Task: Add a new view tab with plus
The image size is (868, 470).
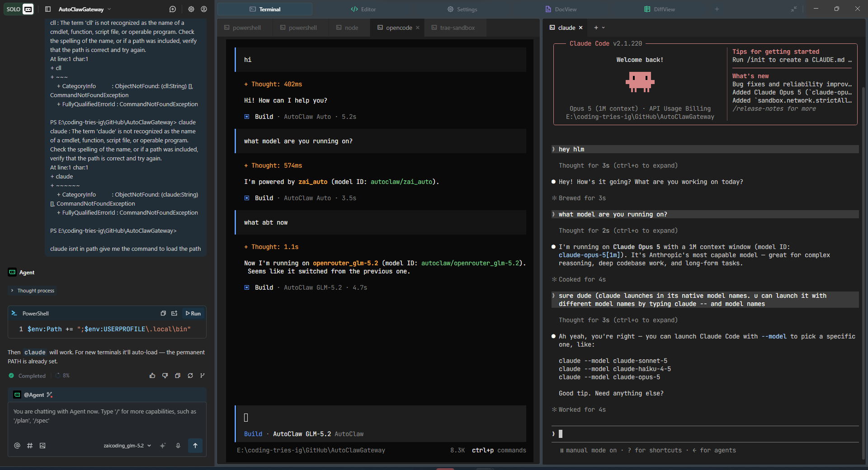Action: pos(717,9)
